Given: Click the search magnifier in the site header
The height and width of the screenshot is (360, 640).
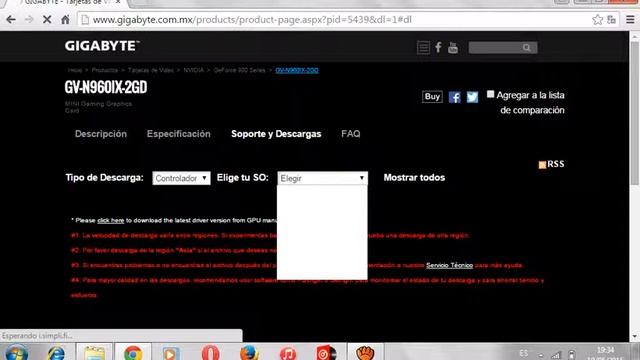Looking at the screenshot, I should click(x=527, y=48).
